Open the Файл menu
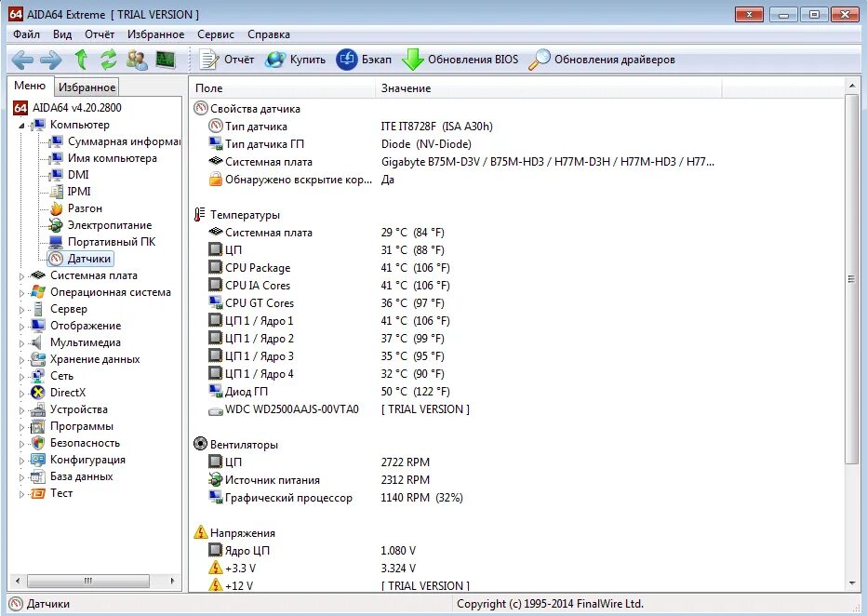This screenshot has width=867, height=616. coord(27,34)
